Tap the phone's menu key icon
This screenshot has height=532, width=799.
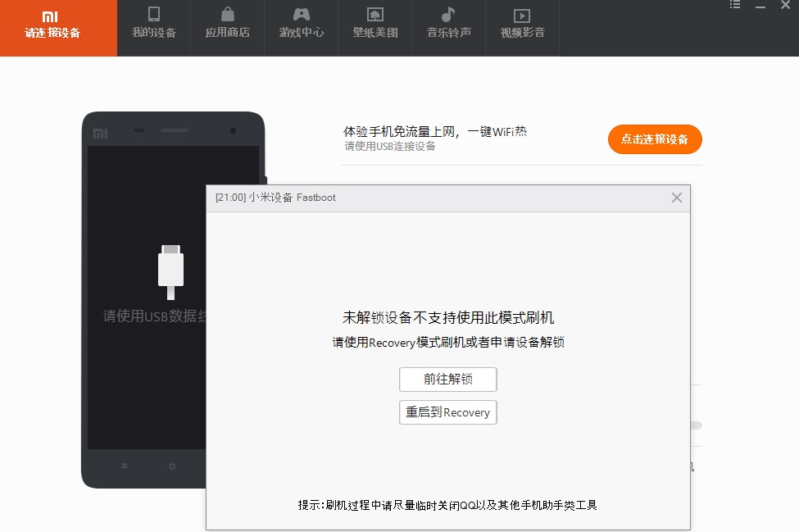[125, 466]
